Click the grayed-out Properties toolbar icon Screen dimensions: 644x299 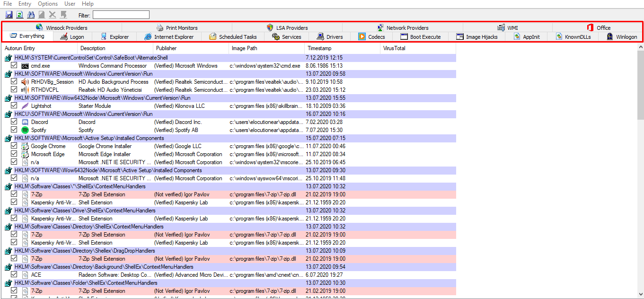pos(42,15)
